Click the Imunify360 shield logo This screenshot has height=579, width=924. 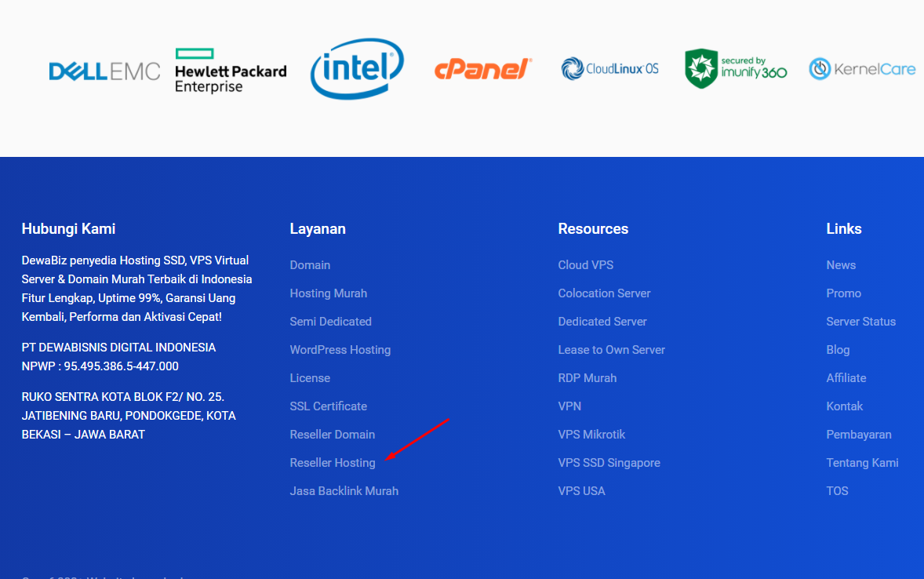[x=735, y=69]
